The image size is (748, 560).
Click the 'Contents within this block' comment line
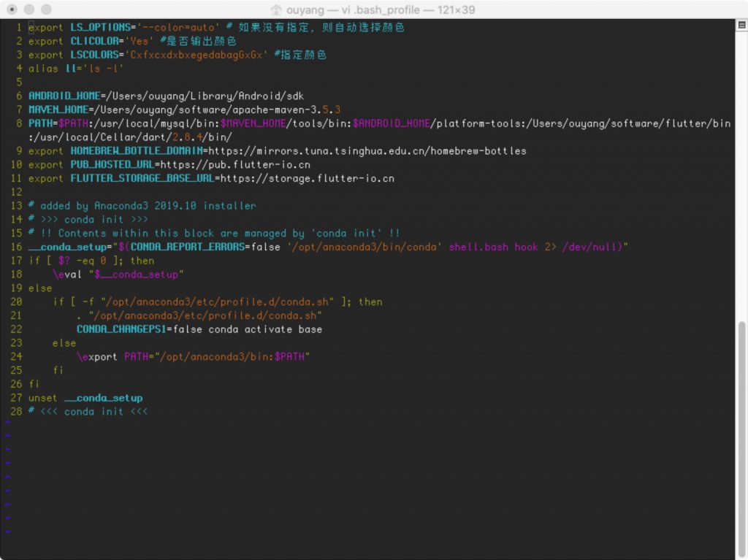coord(214,234)
